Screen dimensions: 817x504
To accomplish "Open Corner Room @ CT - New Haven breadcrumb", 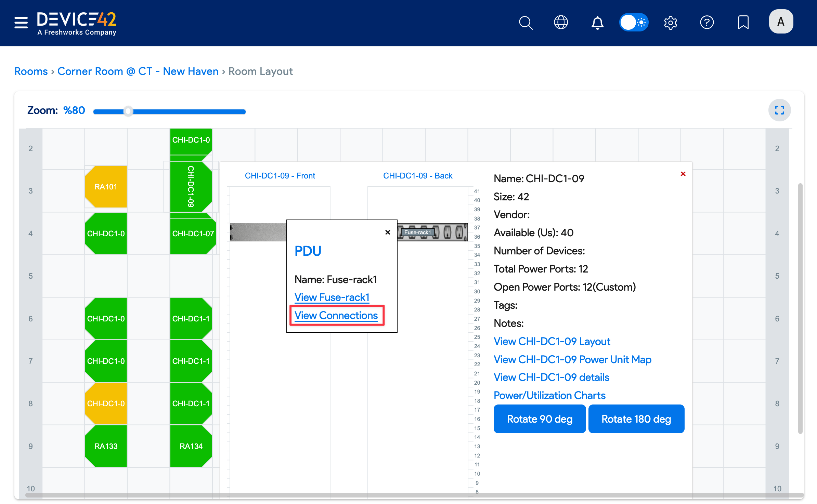I will [138, 71].
